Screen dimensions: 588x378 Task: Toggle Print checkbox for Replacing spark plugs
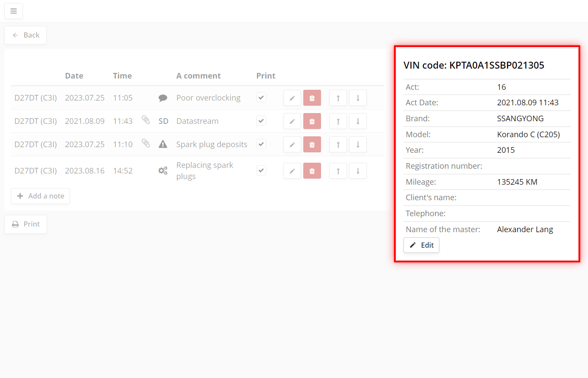tap(261, 170)
